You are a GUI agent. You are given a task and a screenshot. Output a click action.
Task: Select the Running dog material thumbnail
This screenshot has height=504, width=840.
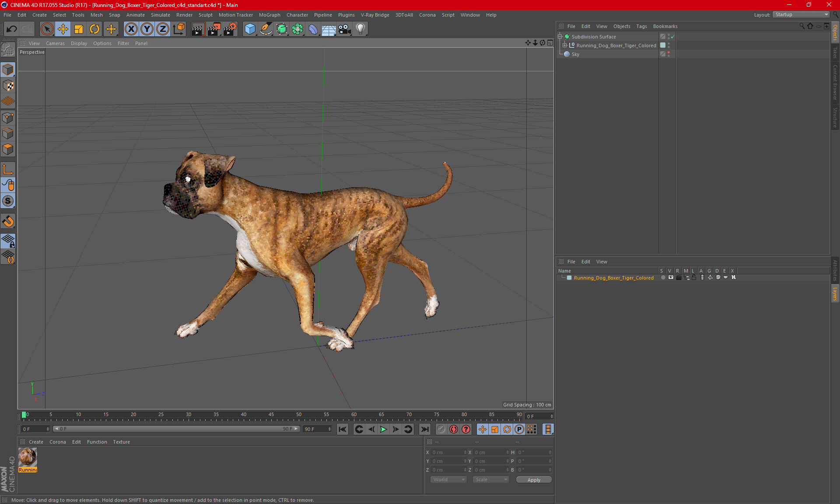[x=28, y=457]
